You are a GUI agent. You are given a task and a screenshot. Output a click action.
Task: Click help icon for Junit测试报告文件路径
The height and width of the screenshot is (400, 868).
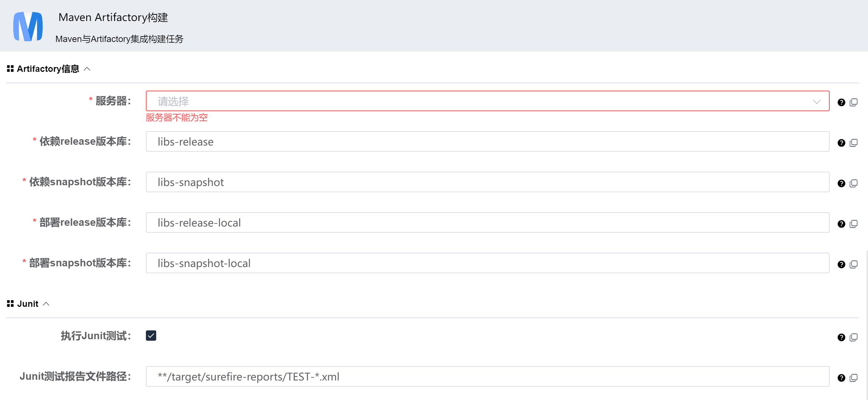(841, 378)
